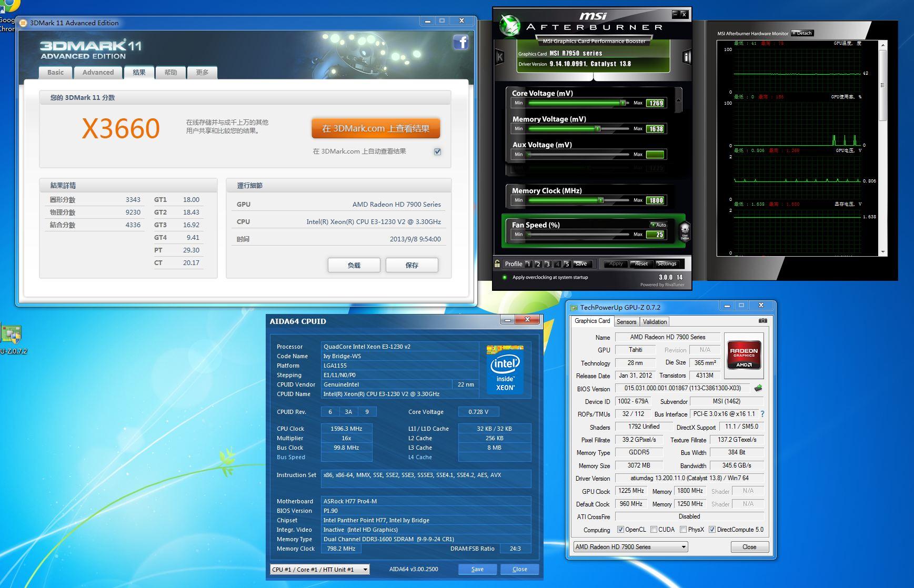The height and width of the screenshot is (588, 914).
Task: Toggle auto-view results on 3DMark.com checkbox
Action: click(x=437, y=151)
